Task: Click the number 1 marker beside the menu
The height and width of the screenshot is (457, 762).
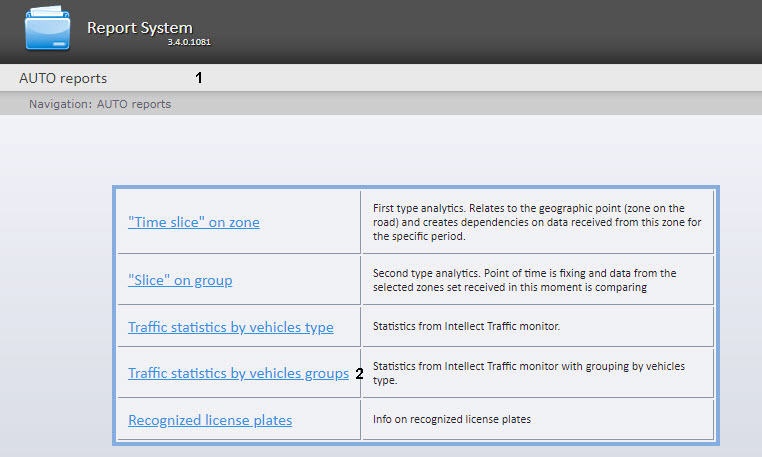Action: pos(199,78)
